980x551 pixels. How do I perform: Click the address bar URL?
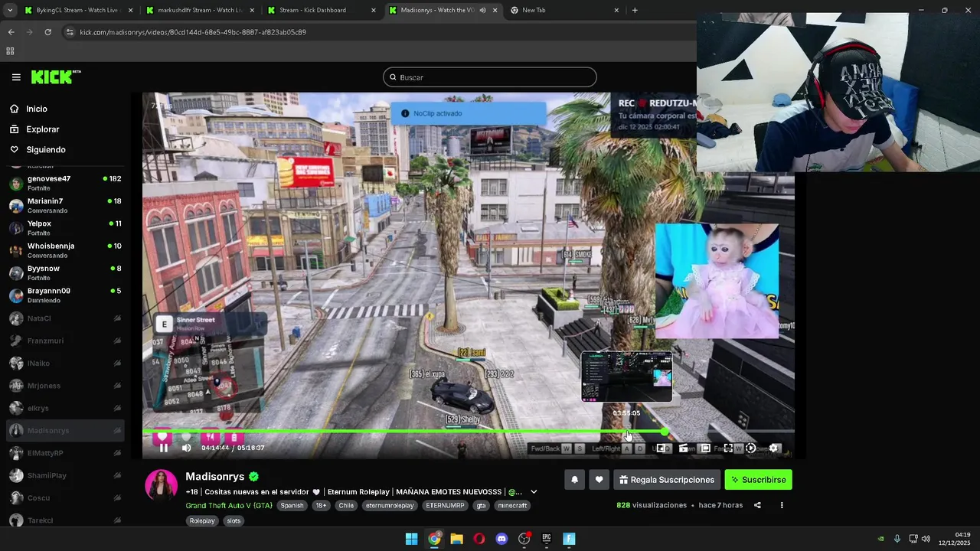193,32
